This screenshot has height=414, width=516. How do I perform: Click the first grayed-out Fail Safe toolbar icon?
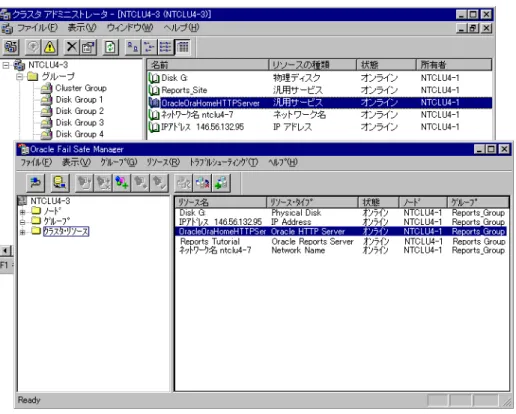84,183
